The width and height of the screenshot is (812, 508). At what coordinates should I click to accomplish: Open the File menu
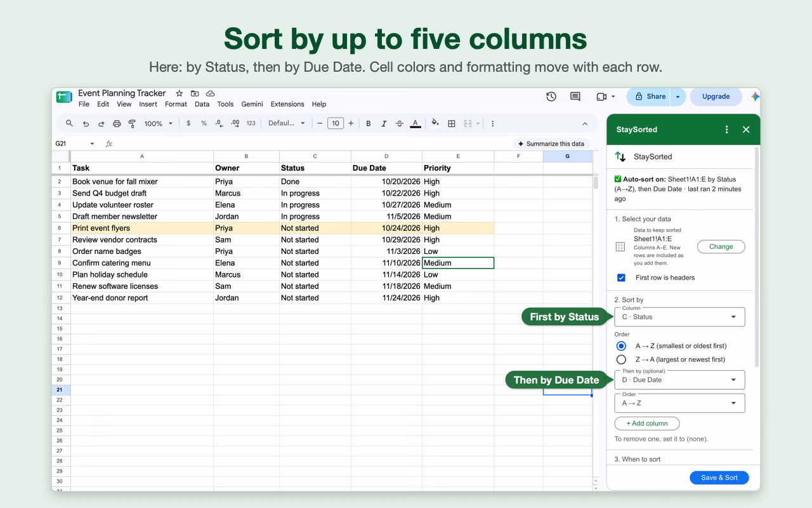coord(84,104)
